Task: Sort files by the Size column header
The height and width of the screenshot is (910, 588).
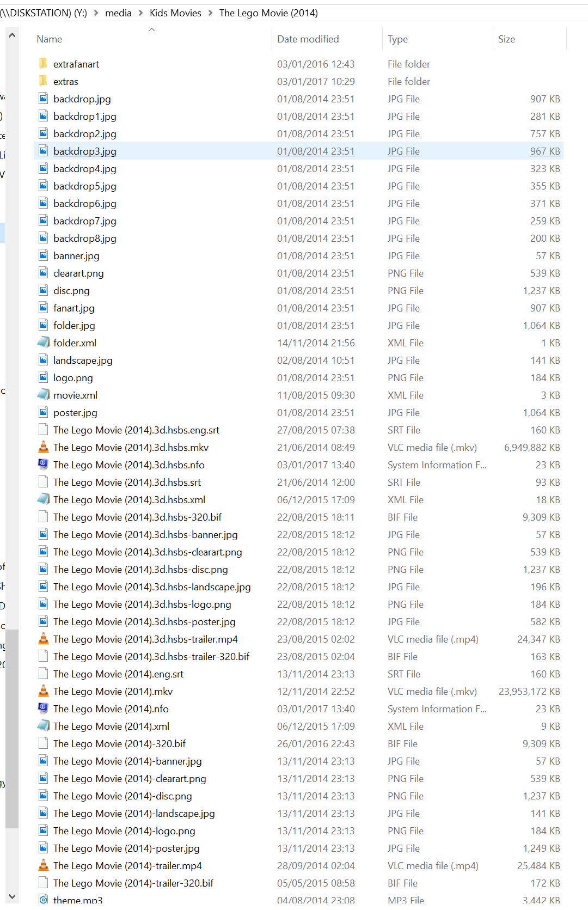Action: coord(506,39)
